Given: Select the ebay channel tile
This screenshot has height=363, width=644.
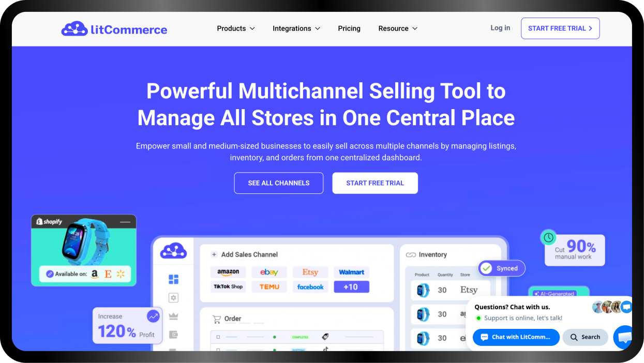Looking at the screenshot, I should pyautogui.click(x=269, y=272).
